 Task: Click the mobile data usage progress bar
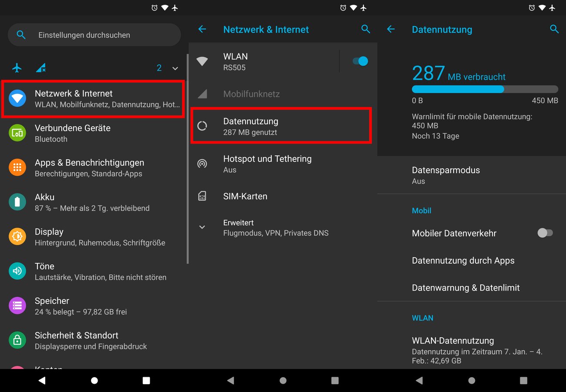[x=485, y=89]
